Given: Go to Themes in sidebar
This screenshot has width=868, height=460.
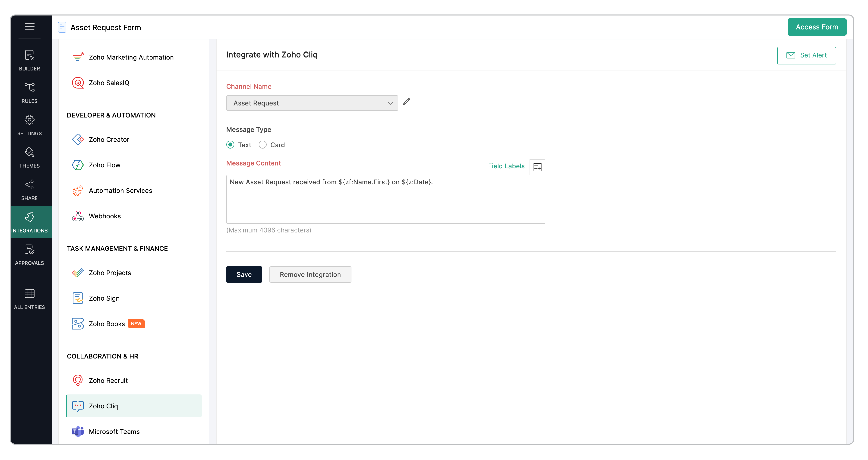Looking at the screenshot, I should pos(29,157).
